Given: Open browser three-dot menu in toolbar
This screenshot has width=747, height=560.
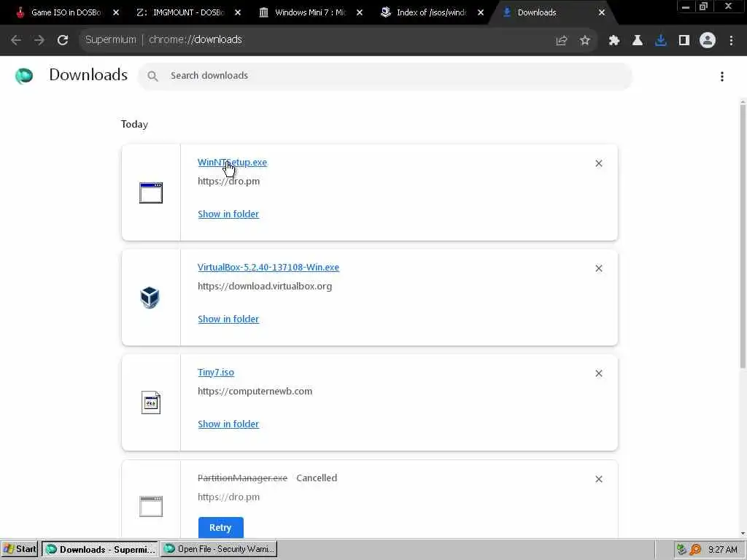Looking at the screenshot, I should [731, 41].
